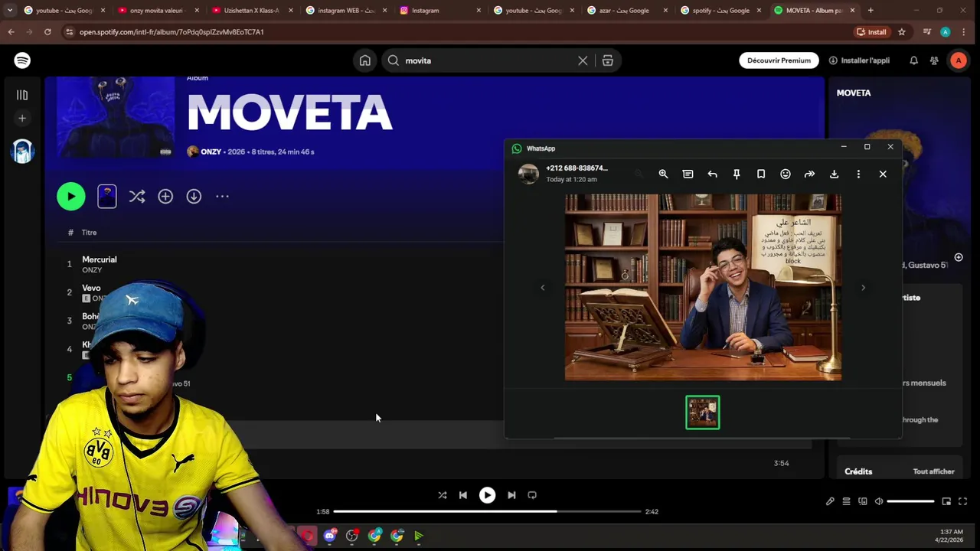Skip to the next track
This screenshot has width=980, height=551.
tap(511, 495)
